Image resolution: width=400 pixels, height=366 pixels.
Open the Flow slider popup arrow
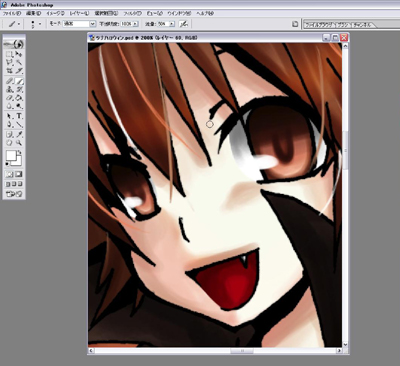pyautogui.click(x=172, y=24)
